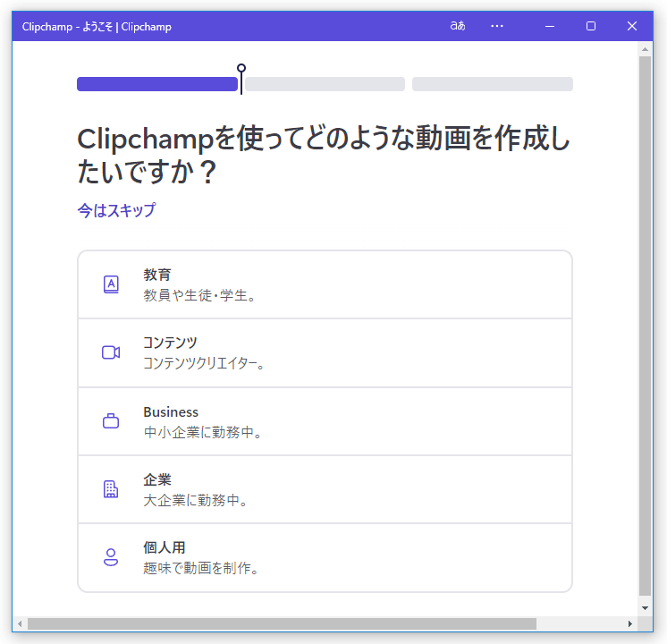Image resolution: width=667 pixels, height=644 pixels.
Task: Click the text 中小企業に勤務中。
Action: [203, 432]
